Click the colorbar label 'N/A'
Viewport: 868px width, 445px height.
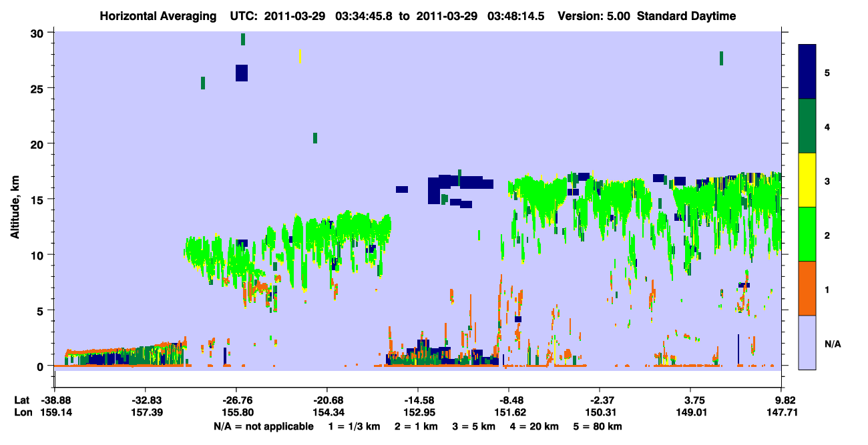point(832,344)
